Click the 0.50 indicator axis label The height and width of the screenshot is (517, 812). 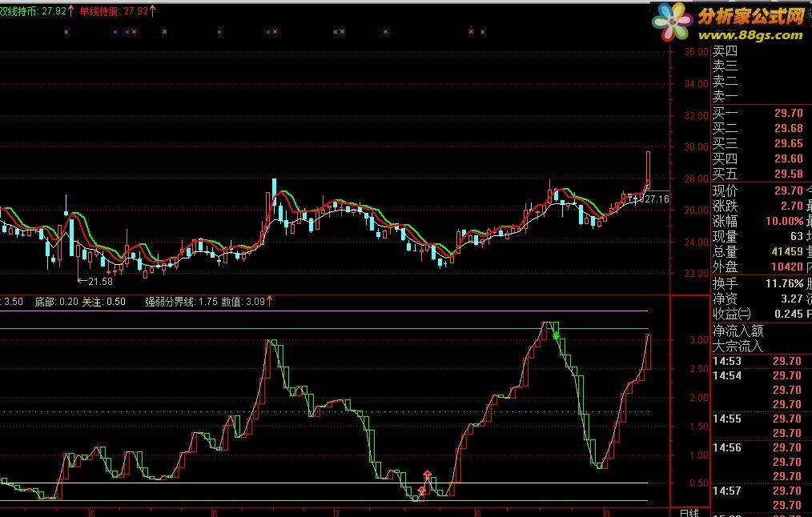pyautogui.click(x=699, y=483)
